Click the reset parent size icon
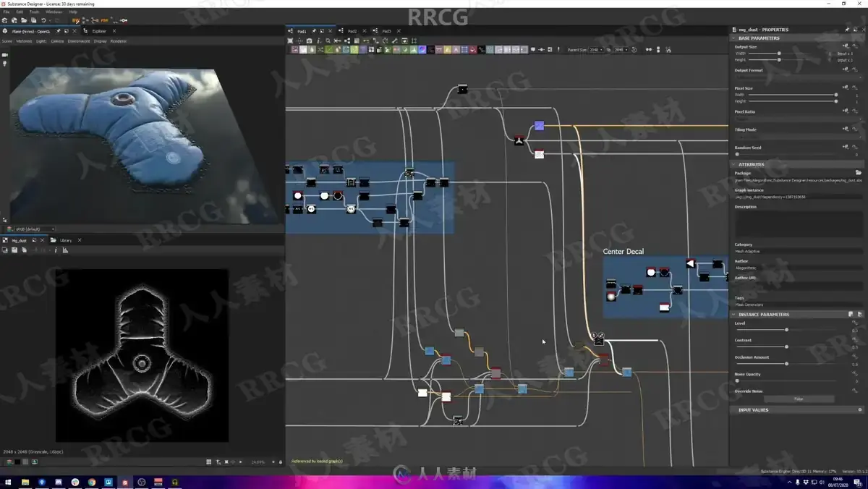The width and height of the screenshot is (868, 489). tap(634, 50)
